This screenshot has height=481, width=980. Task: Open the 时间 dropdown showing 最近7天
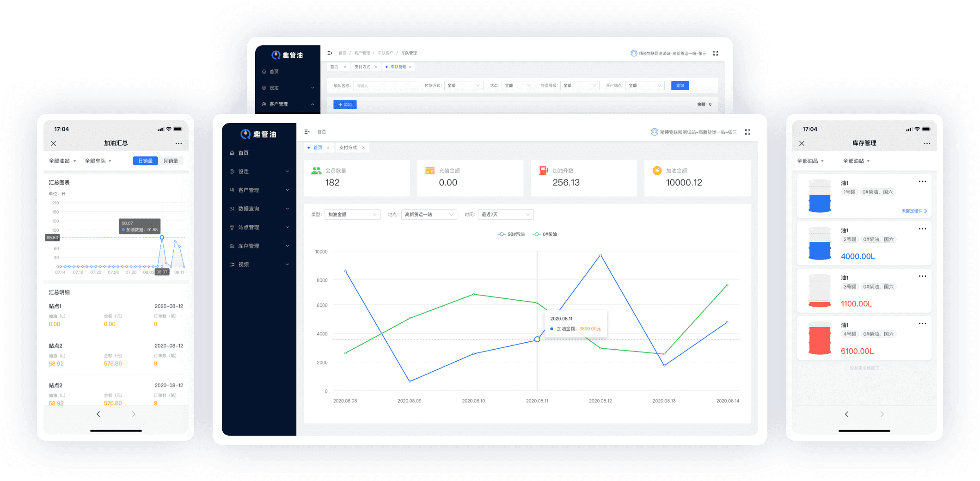point(505,215)
